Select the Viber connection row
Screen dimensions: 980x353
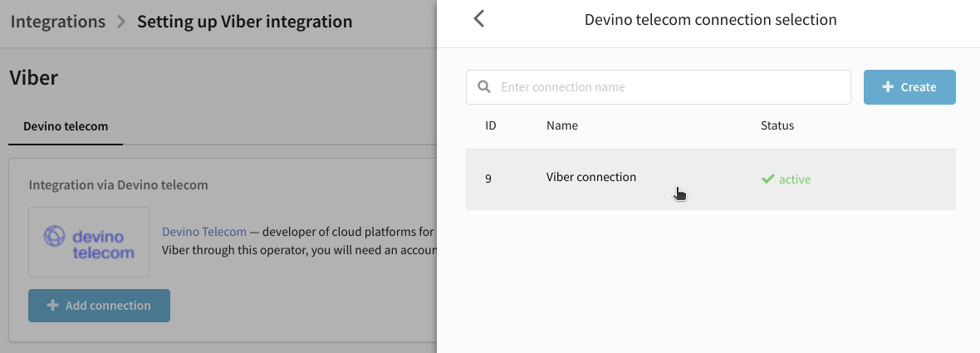[711, 179]
